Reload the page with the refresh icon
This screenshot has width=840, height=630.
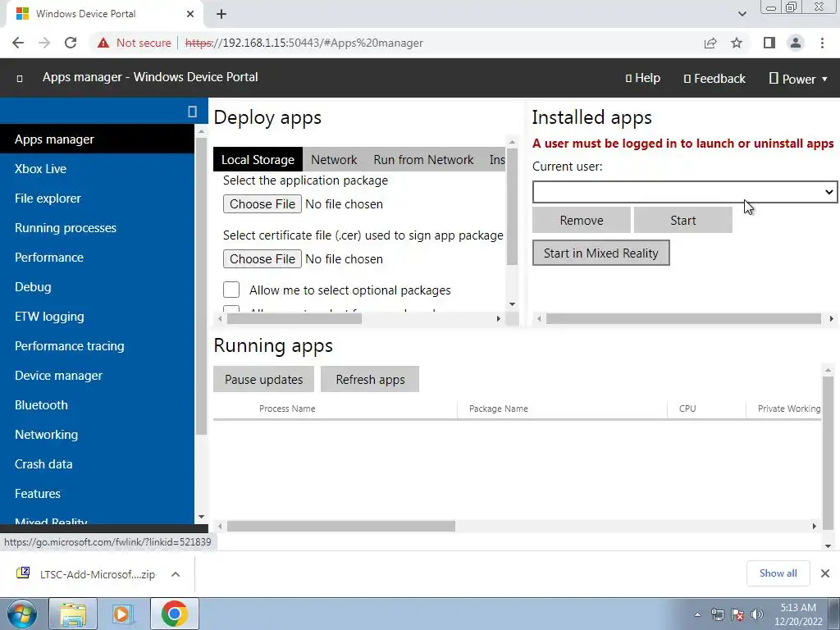pyautogui.click(x=71, y=43)
